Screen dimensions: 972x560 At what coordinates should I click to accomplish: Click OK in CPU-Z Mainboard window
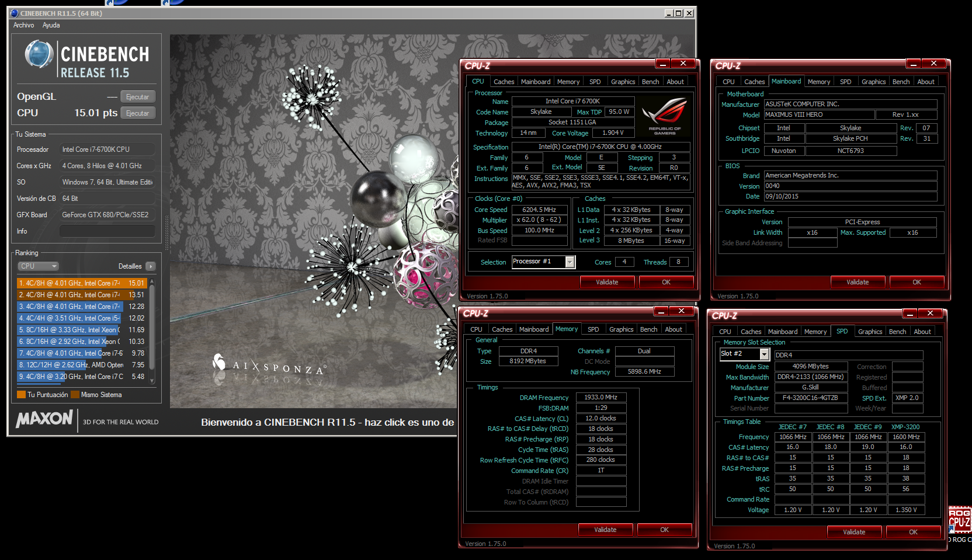coord(917,282)
